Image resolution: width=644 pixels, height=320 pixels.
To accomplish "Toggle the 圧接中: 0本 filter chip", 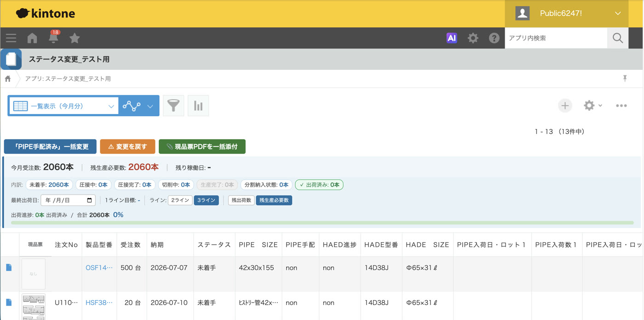I will click(93, 185).
